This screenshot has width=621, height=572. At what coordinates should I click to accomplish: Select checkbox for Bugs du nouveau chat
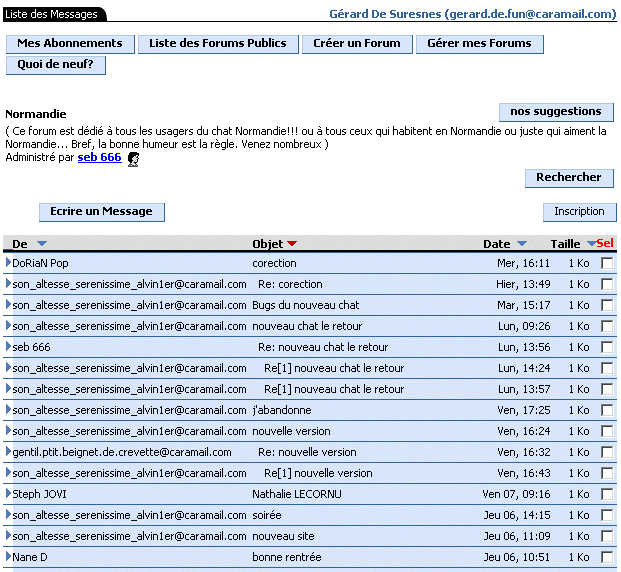pyautogui.click(x=607, y=305)
